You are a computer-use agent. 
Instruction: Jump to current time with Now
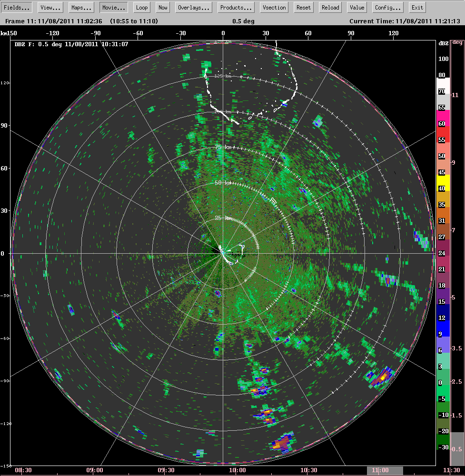(163, 8)
